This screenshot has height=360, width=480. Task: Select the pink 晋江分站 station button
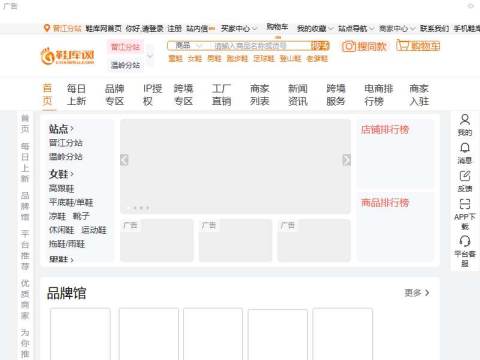[x=125, y=47]
